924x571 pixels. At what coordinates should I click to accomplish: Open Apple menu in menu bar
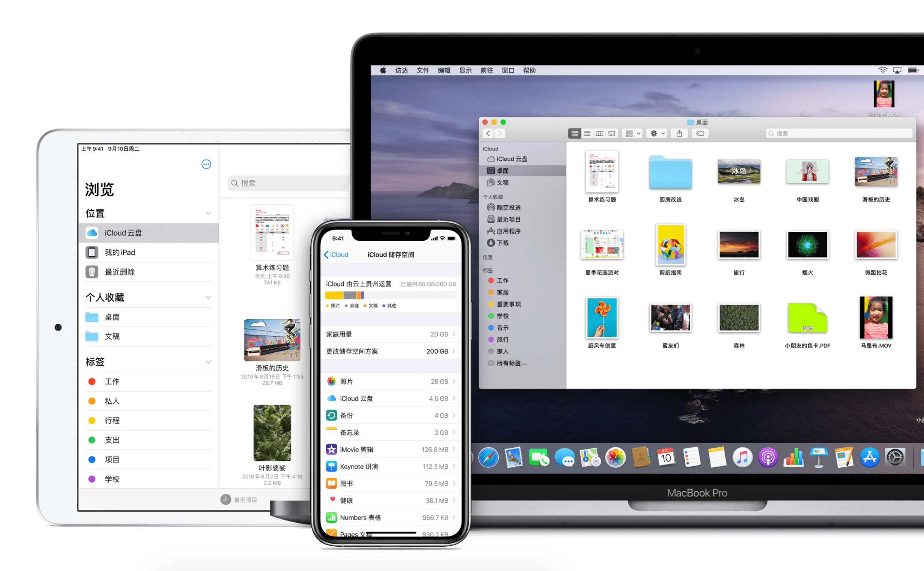coord(383,70)
